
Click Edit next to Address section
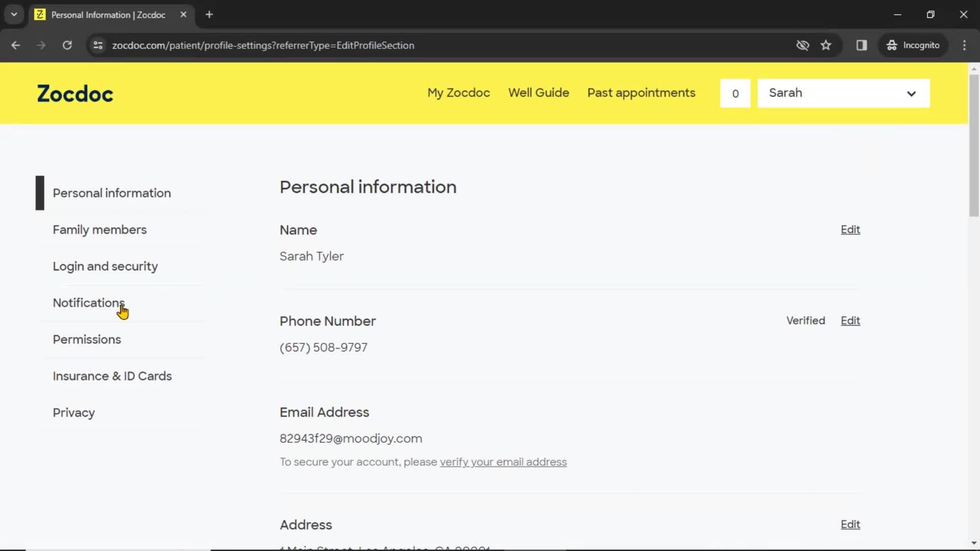point(851,524)
